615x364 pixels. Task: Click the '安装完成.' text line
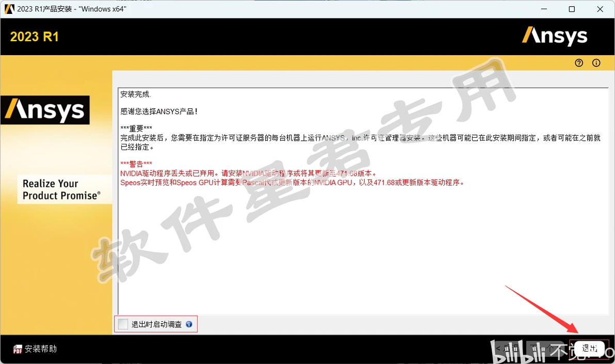point(135,94)
